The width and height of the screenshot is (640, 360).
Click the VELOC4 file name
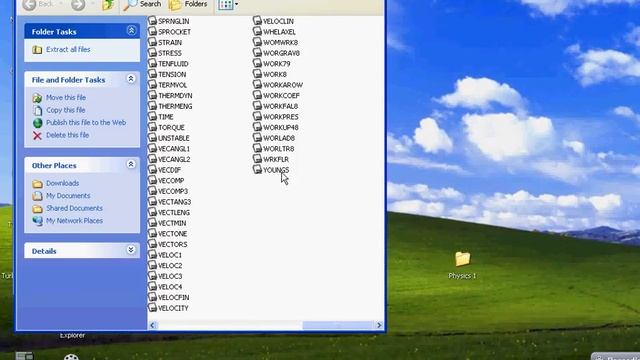[170, 287]
